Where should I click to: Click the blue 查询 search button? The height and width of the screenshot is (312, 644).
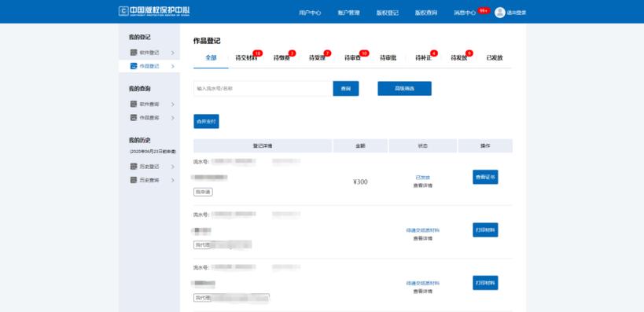[x=346, y=89]
